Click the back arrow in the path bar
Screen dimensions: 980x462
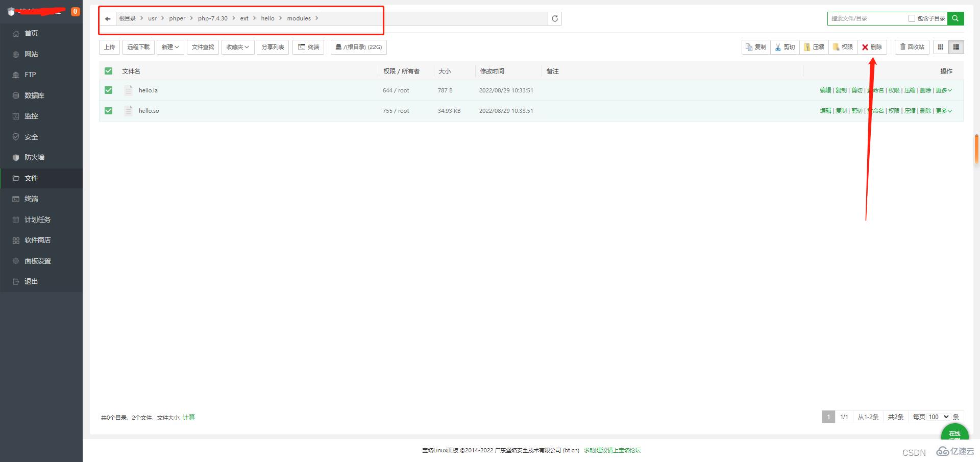point(107,18)
